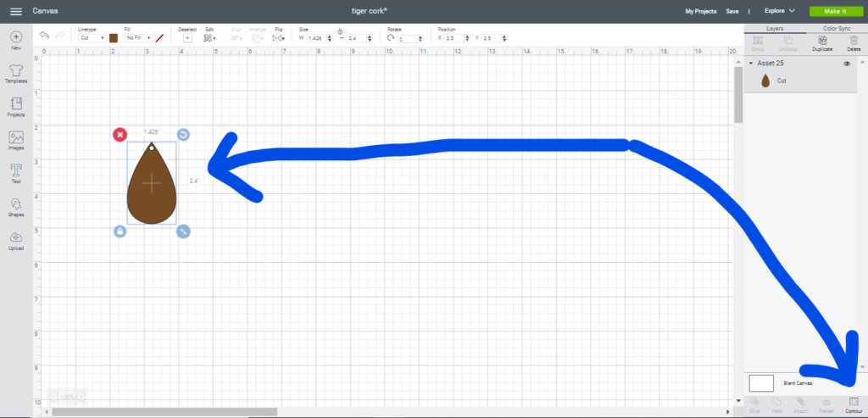
Task: Toggle visibility of the Asset 25 layer
Action: [x=847, y=64]
